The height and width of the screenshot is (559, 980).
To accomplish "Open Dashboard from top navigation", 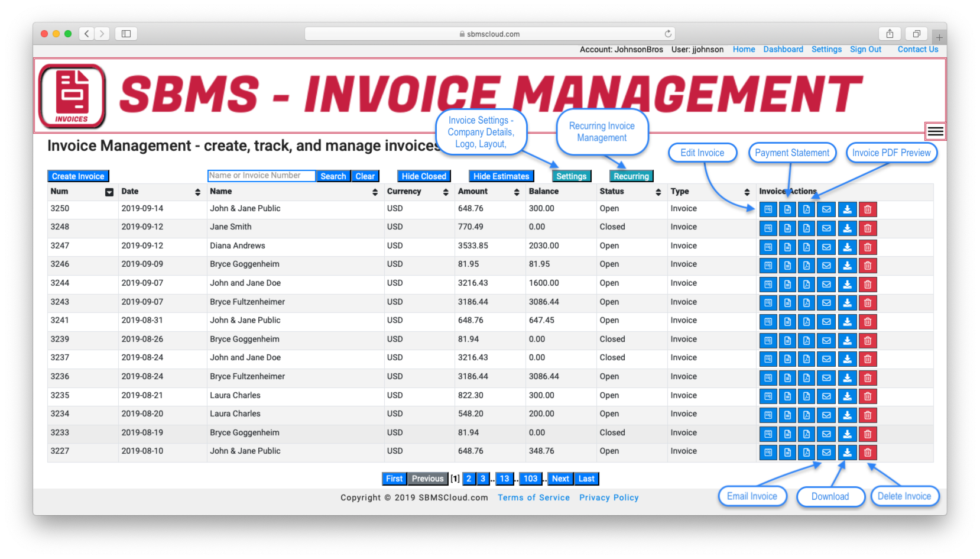I will 783,50.
